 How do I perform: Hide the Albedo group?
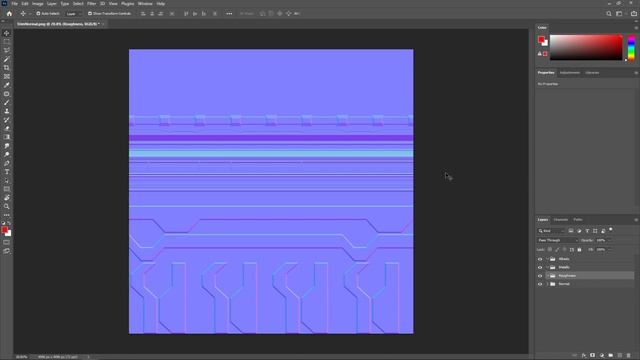(540, 259)
